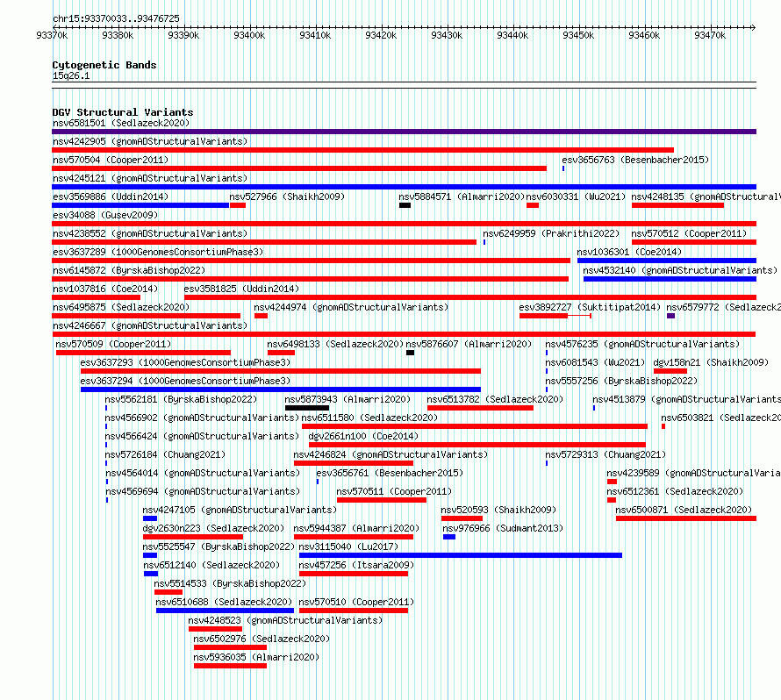781x700 pixels.
Task: Click nsv6249959 (Prakrithi2022) label
Action: click(x=551, y=233)
